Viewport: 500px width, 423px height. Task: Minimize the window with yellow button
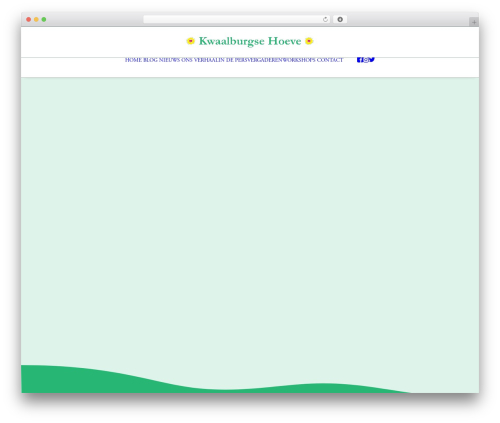(x=36, y=19)
